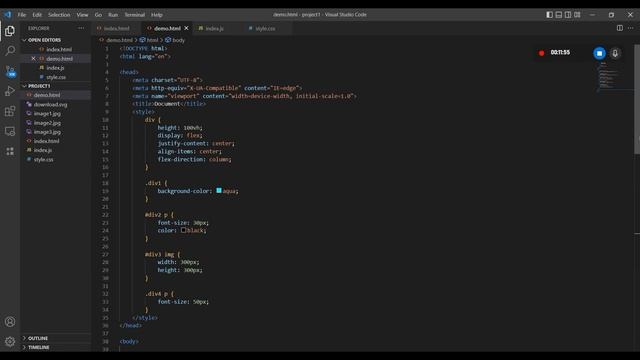Open the Extensions view
The height and width of the screenshot is (360, 640).
pos(10,111)
